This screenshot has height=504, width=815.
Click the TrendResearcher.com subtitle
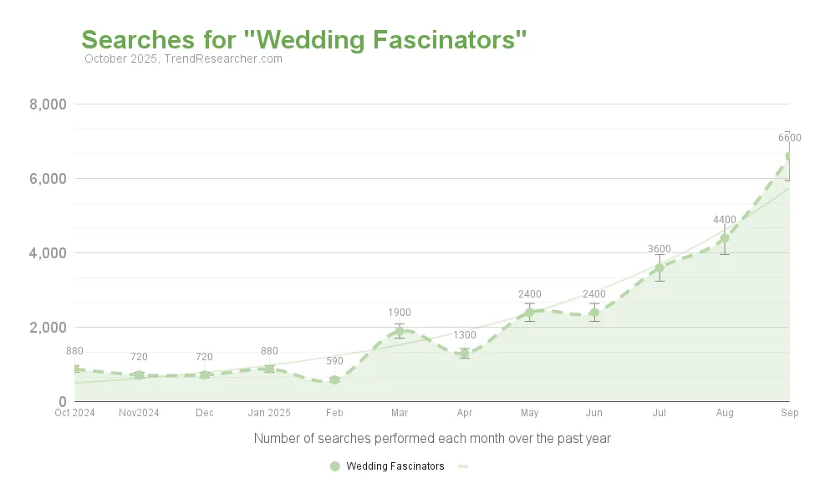pos(184,59)
